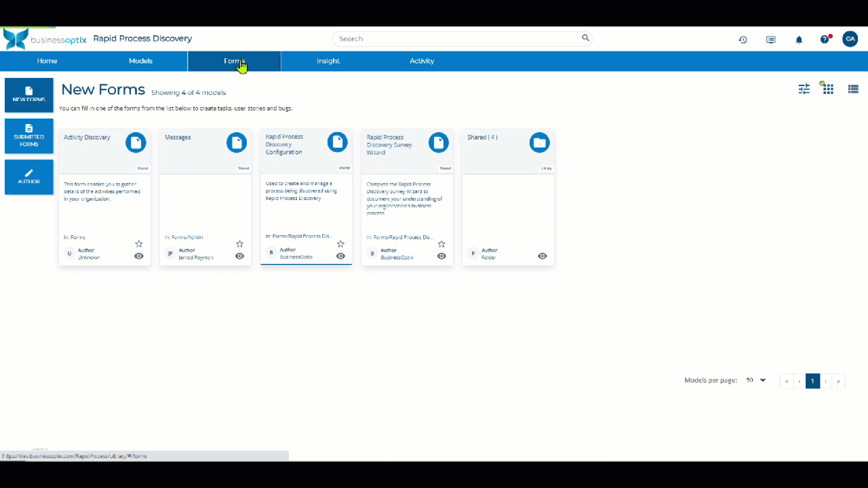Open the GA user avatar menu
The width and height of the screenshot is (868, 488).
(x=850, y=39)
